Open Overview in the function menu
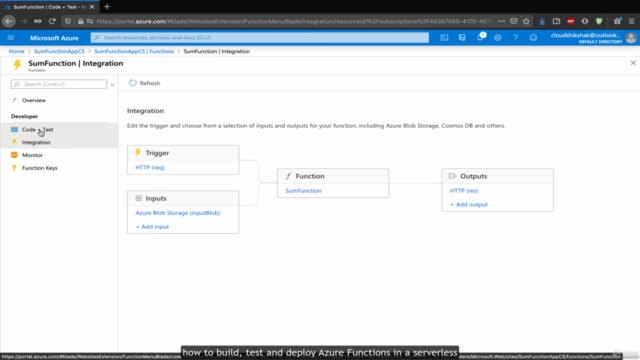Image resolution: width=640 pixels, height=360 pixels. tap(34, 100)
